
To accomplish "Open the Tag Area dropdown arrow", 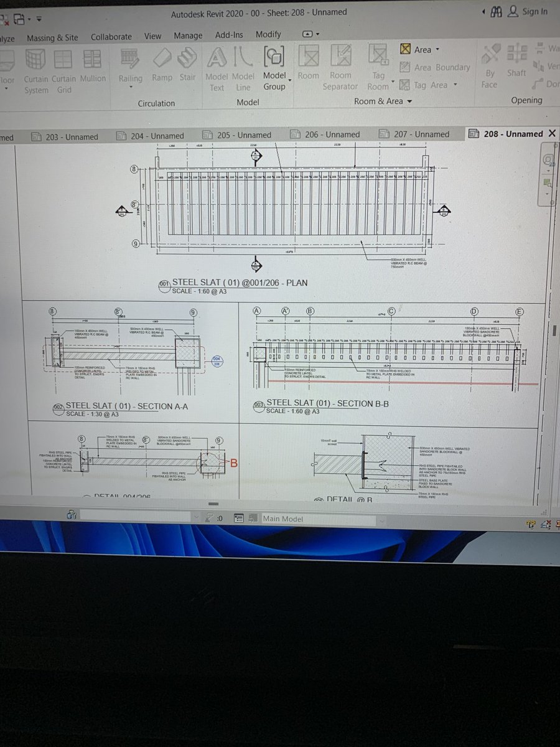I will click(x=455, y=85).
